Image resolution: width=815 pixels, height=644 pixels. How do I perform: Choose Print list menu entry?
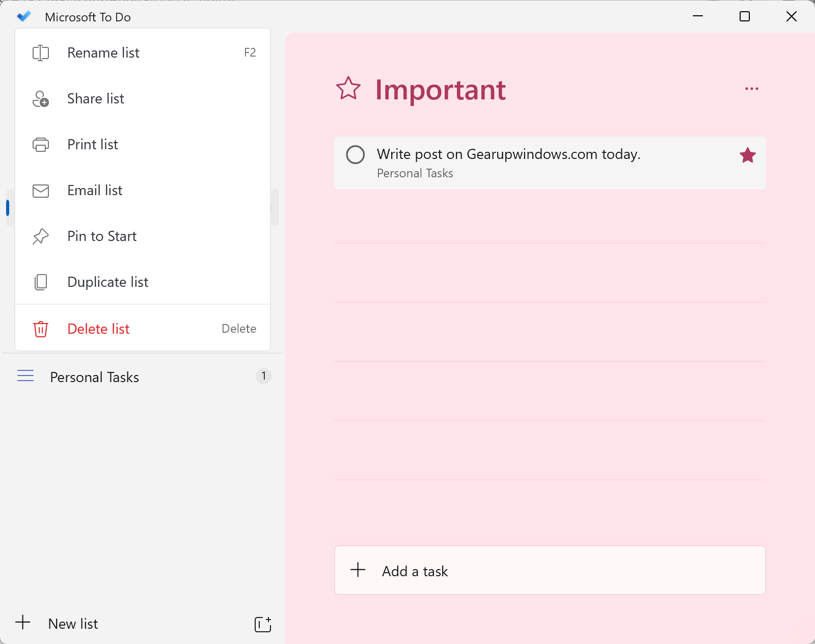pos(143,145)
